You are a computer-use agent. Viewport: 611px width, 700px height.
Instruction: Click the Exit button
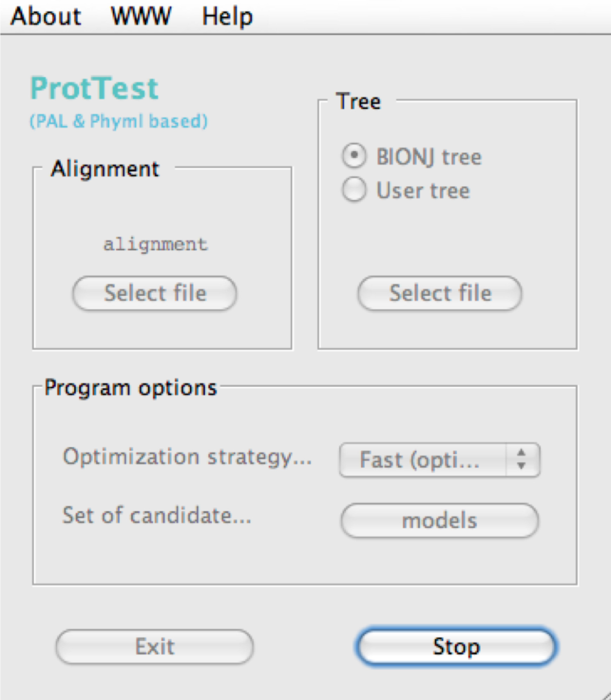tap(154, 646)
